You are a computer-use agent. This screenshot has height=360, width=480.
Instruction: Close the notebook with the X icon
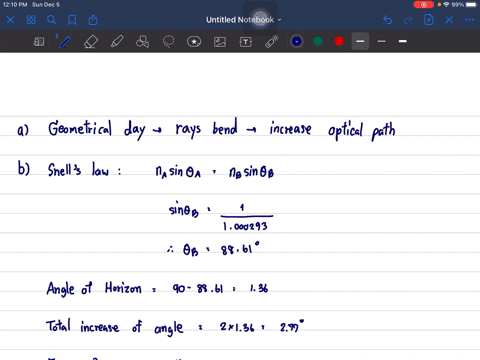click(x=10, y=20)
